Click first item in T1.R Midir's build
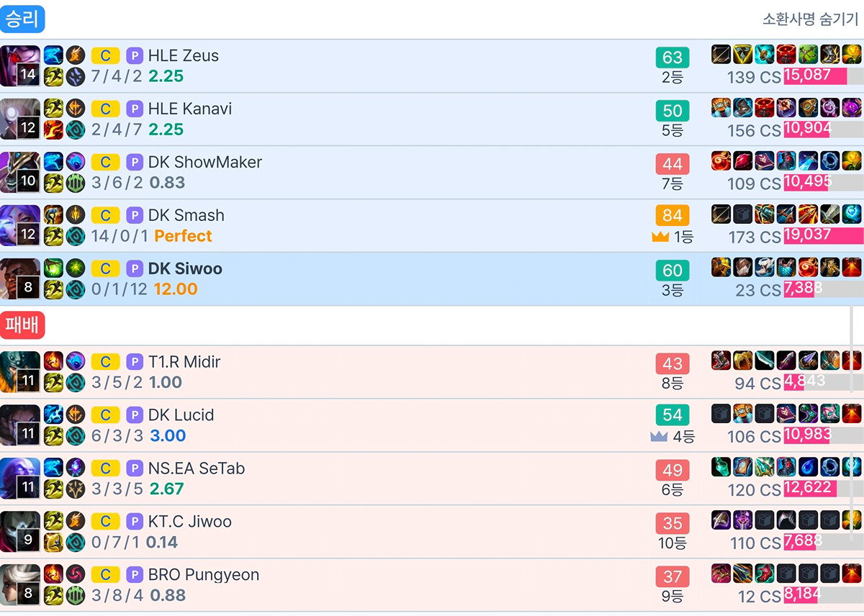 (x=721, y=361)
